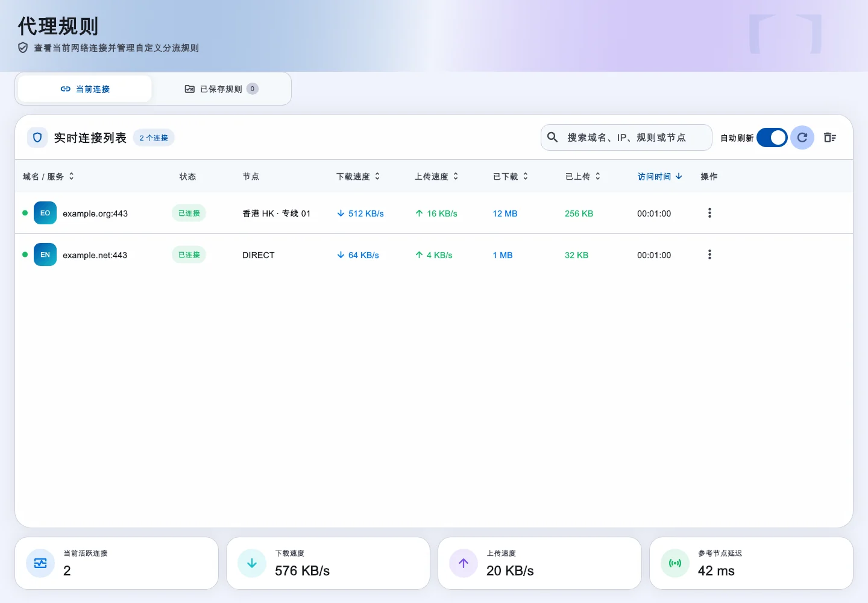The width and height of the screenshot is (868, 603).
Task: Select example.org:443 domain text
Action: pyautogui.click(x=95, y=213)
